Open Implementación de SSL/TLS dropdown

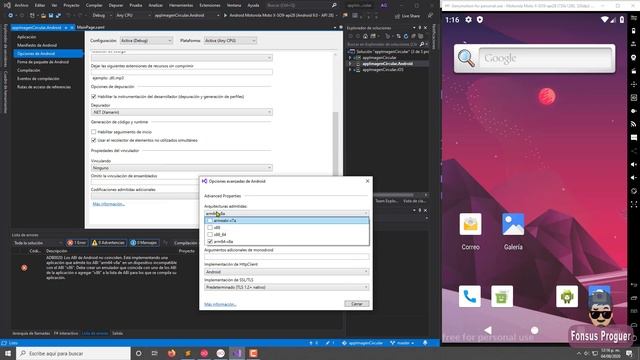(x=287, y=287)
